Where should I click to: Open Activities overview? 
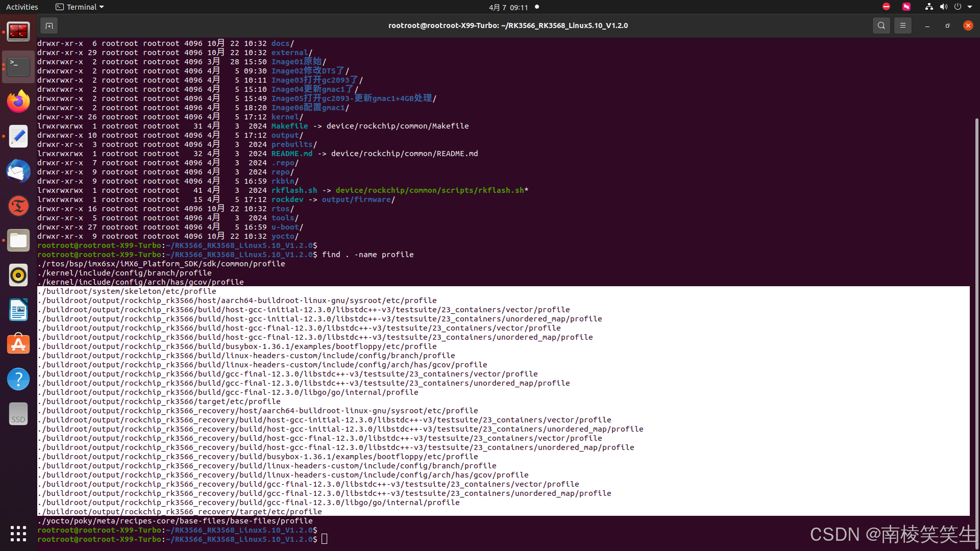[22, 7]
